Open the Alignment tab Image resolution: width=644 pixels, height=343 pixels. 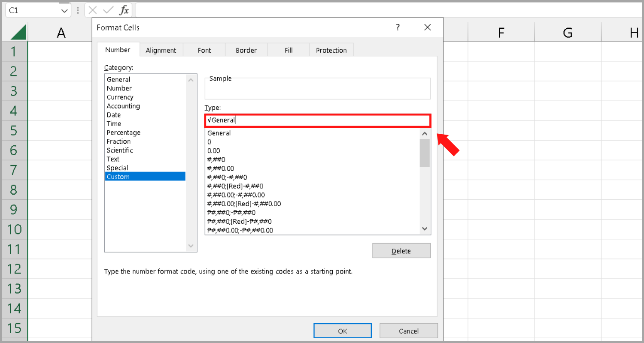click(x=161, y=50)
